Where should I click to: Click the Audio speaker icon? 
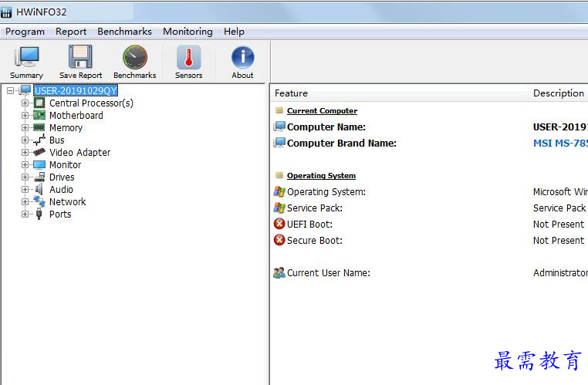click(x=39, y=189)
